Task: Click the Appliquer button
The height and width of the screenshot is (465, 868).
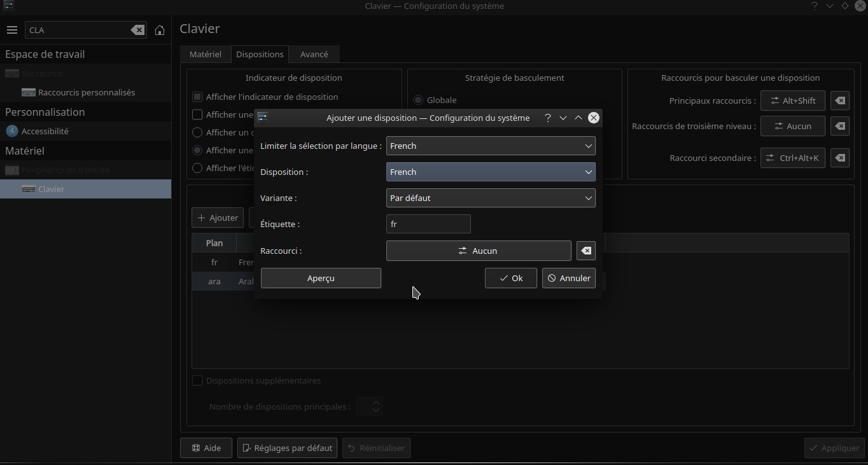Action: pos(834,448)
